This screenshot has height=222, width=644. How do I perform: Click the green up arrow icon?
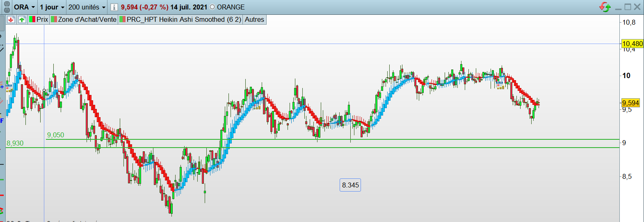point(22,19)
